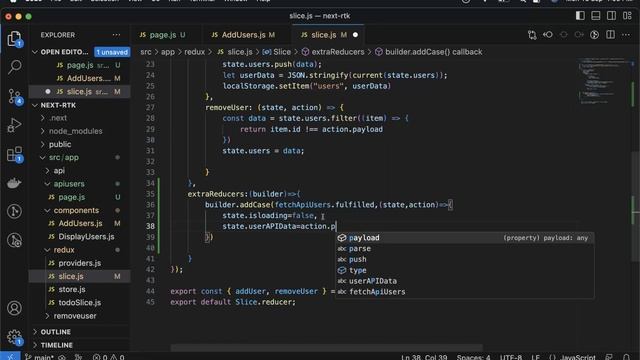Click the Explorer more actions ellipsis
Viewport: 640px width, 360px height.
tap(116, 35)
